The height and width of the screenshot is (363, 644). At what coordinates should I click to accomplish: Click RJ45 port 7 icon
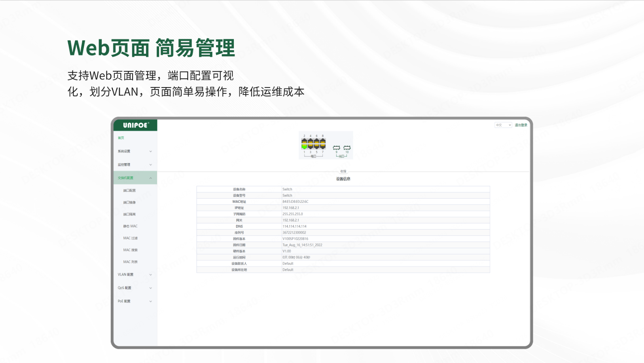(323, 146)
